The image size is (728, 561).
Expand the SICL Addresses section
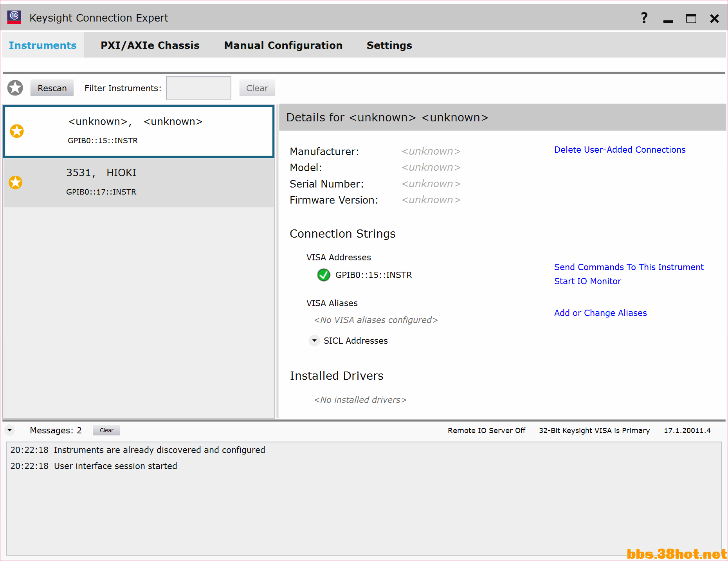pyautogui.click(x=314, y=341)
